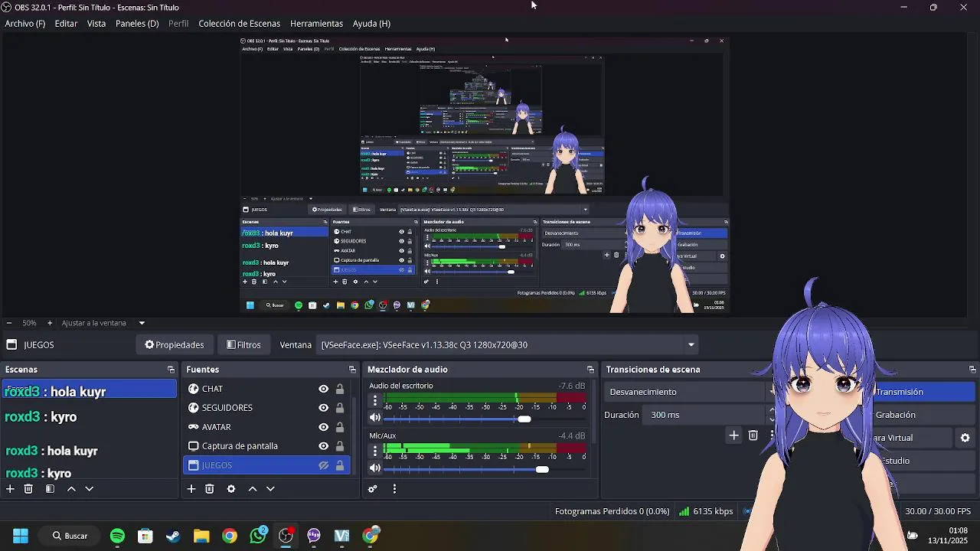Open options menu for Audio del escritorio
The image size is (980, 551).
click(375, 400)
